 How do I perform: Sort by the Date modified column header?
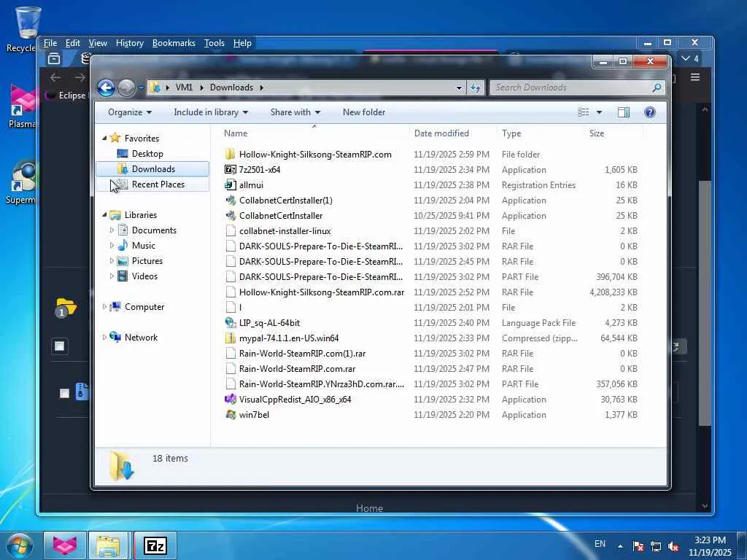[441, 133]
